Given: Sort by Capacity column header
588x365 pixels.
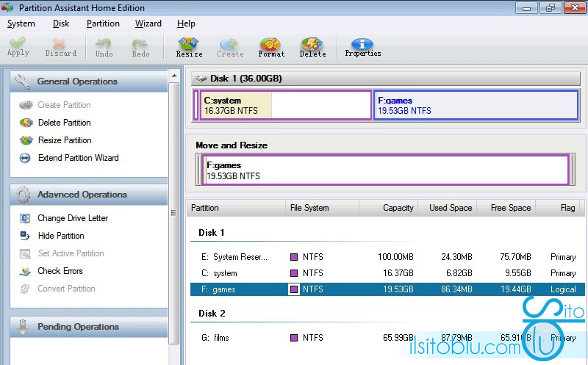Looking at the screenshot, I should tap(389, 208).
